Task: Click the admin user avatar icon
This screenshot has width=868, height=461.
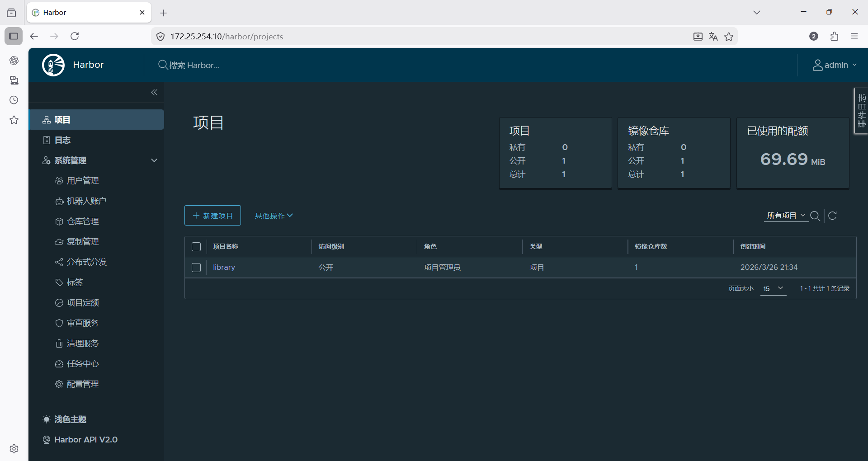Action: 817,65
